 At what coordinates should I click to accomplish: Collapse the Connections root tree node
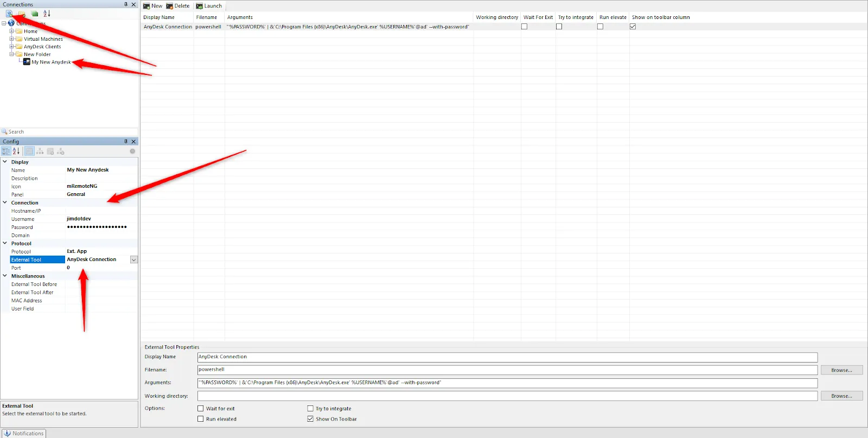click(4, 23)
